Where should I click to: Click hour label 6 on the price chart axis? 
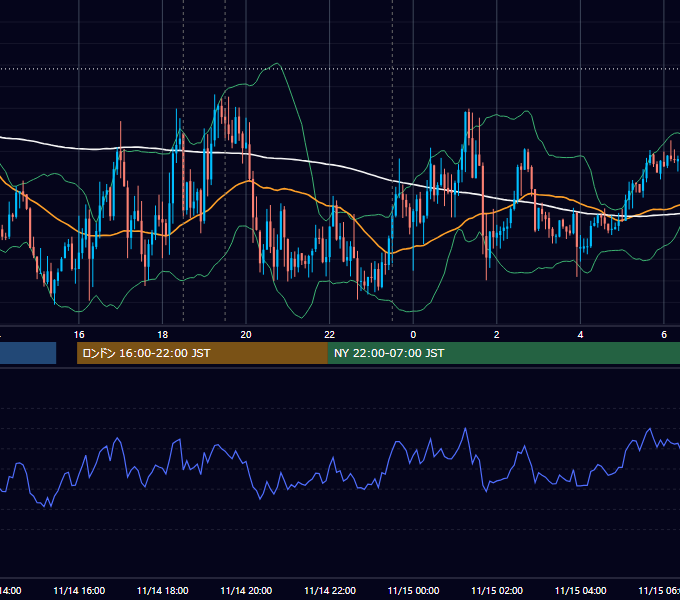(x=664, y=335)
